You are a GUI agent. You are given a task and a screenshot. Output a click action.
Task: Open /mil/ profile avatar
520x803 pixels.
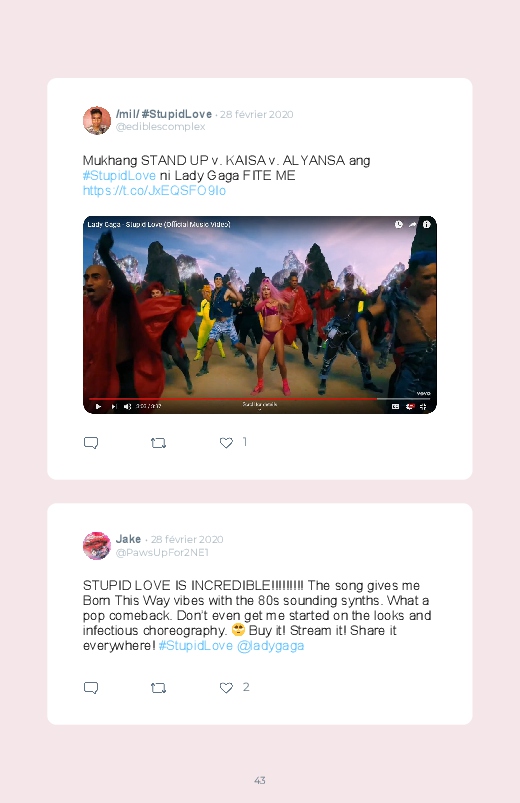point(97,120)
